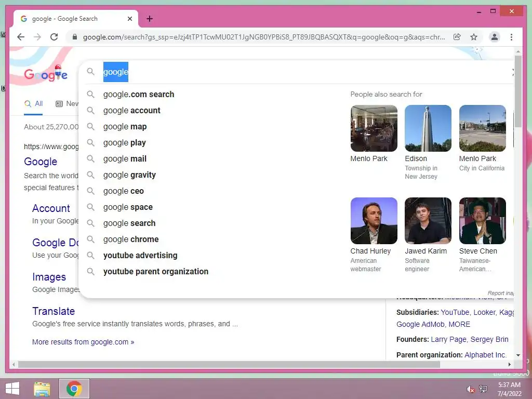Choose suggestion 'google account'

tap(131, 110)
